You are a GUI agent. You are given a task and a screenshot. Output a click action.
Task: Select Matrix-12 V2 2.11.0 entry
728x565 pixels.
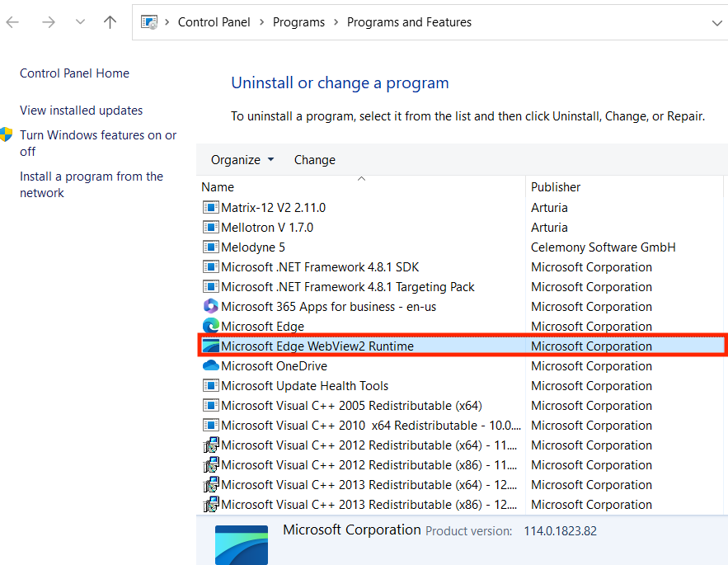(x=274, y=208)
